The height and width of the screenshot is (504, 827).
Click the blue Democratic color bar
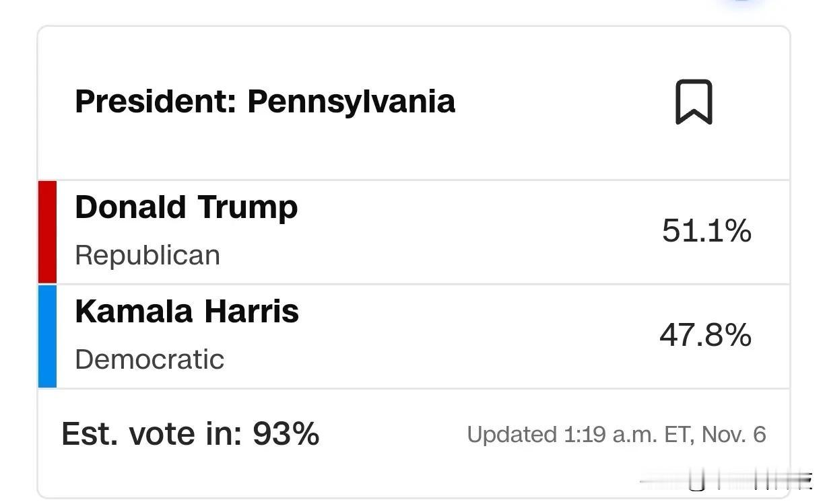pos(47,336)
